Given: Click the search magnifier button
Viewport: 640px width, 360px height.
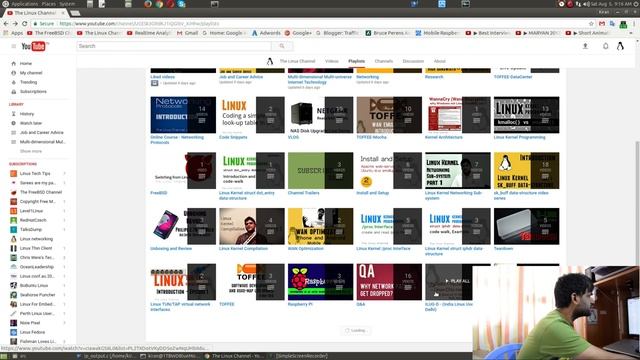Looking at the screenshot, I should click(282, 46).
